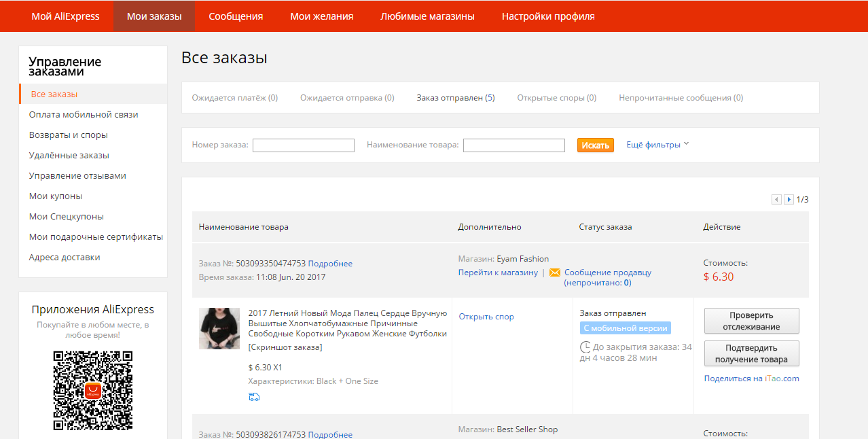The height and width of the screenshot is (439, 868).
Task: Open Мои купоны in sidebar
Action: [x=56, y=196]
